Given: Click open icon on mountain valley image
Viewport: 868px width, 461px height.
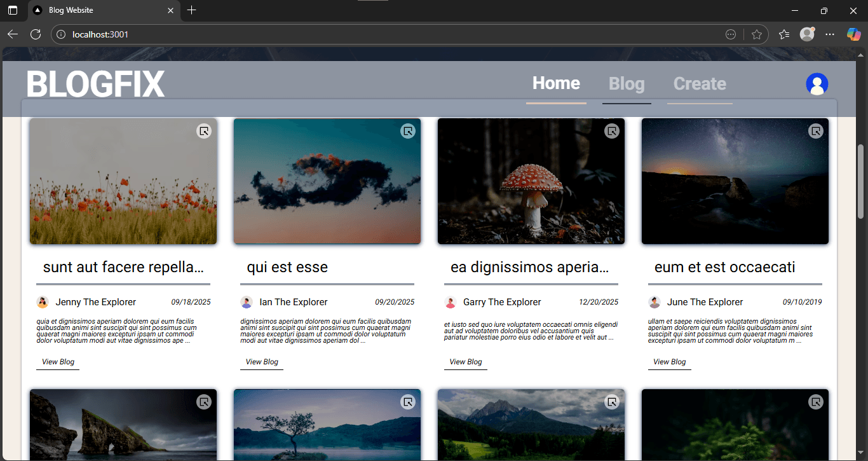Looking at the screenshot, I should pyautogui.click(x=611, y=402).
